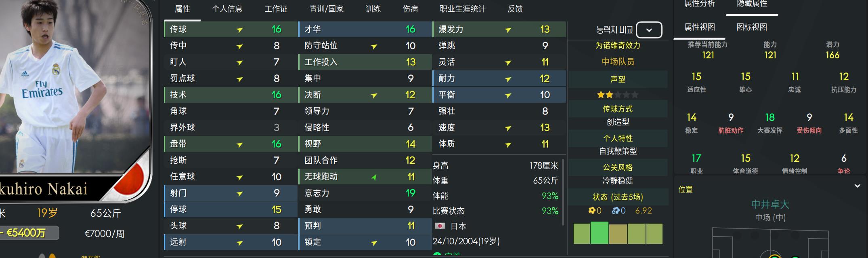Collapse the 位置 panel chevron

tap(857, 186)
